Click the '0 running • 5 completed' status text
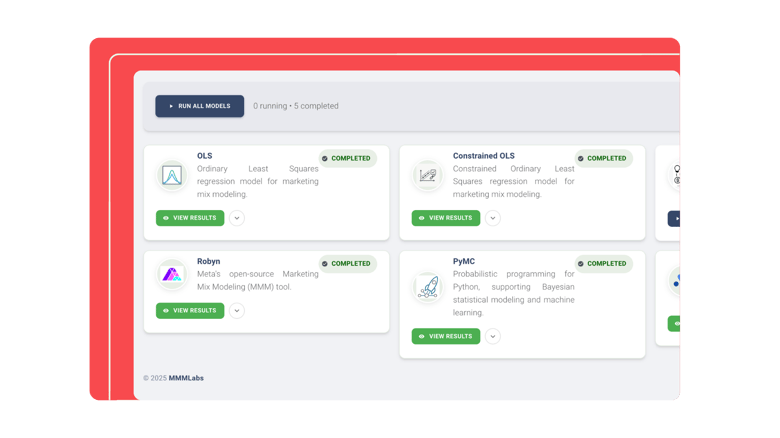780x438 pixels. pyautogui.click(x=296, y=106)
